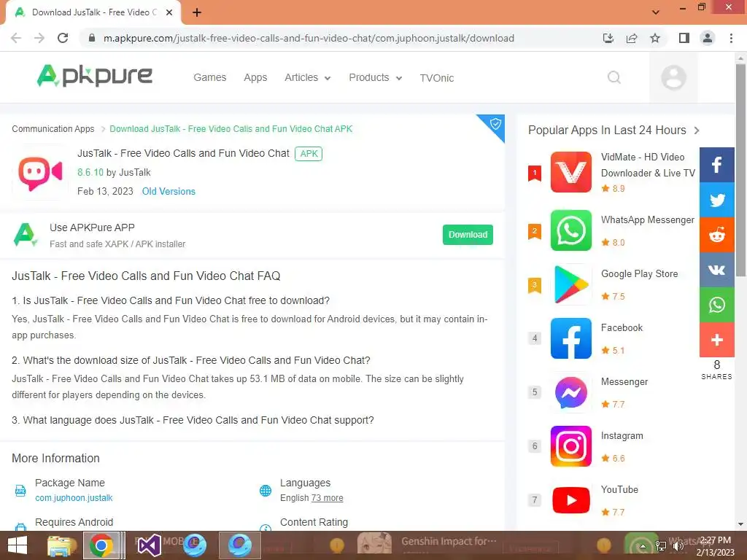Open the WhatsApp Messenger title link
The width and height of the screenshot is (747, 560).
[x=648, y=220]
